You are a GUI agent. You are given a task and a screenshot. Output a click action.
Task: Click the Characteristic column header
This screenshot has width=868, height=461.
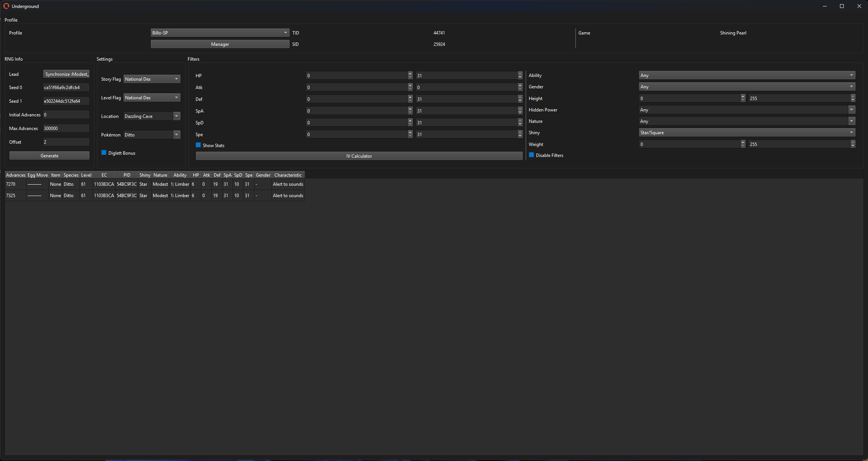click(288, 175)
